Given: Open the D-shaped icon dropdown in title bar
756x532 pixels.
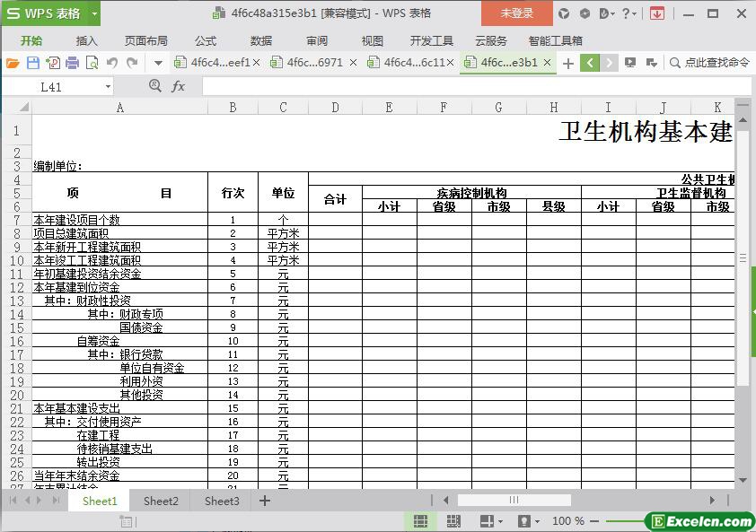Looking at the screenshot, I should tap(607, 13).
